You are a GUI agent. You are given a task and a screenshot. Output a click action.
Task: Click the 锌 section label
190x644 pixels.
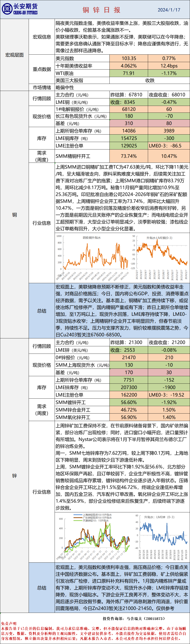tap(15, 476)
